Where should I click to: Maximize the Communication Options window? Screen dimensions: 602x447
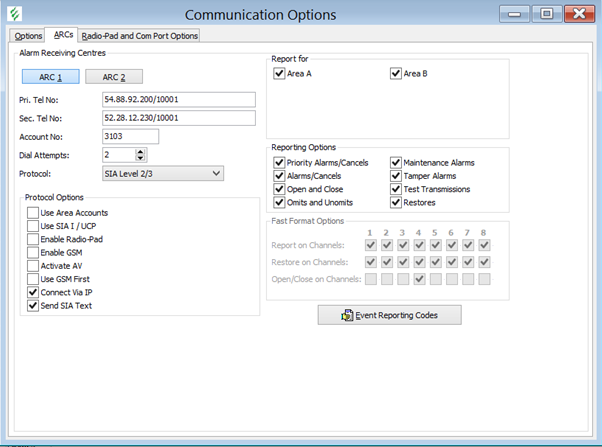(547, 15)
